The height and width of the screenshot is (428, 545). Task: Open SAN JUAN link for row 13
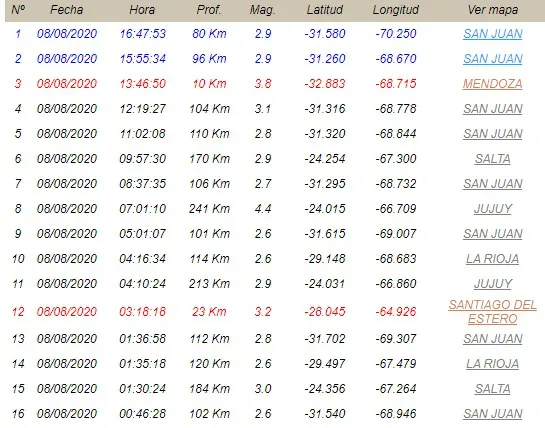click(493, 339)
